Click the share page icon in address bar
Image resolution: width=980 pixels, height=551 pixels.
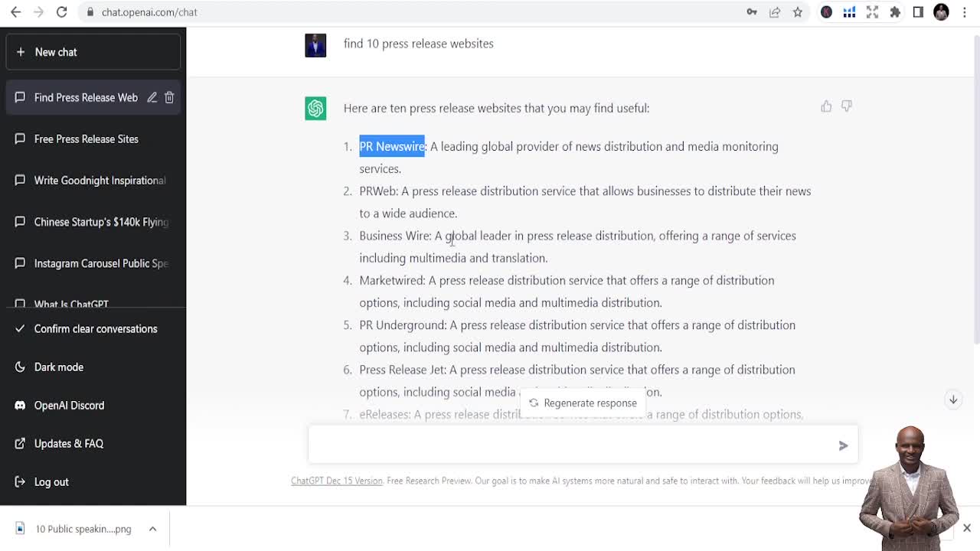coord(775,12)
